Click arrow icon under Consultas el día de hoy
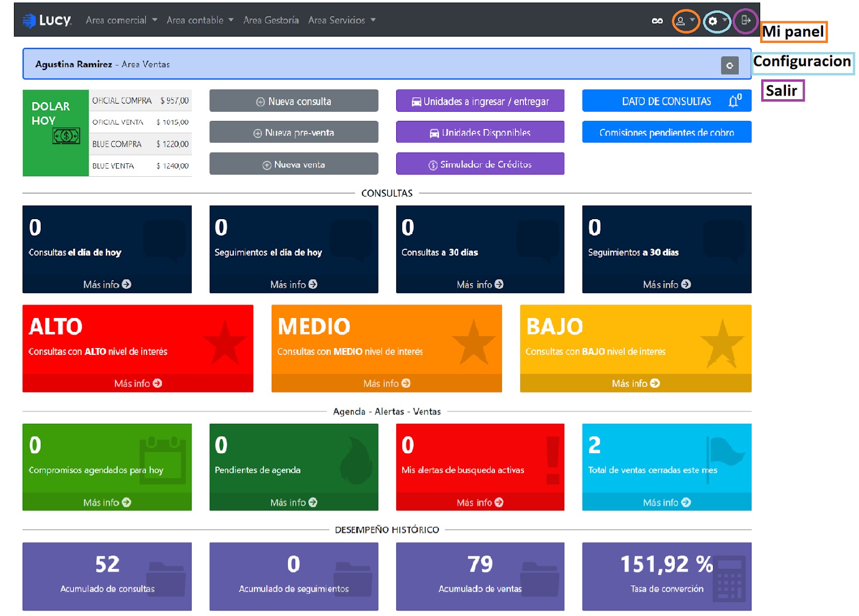Screen dimensions: 859x616 [x=127, y=284]
